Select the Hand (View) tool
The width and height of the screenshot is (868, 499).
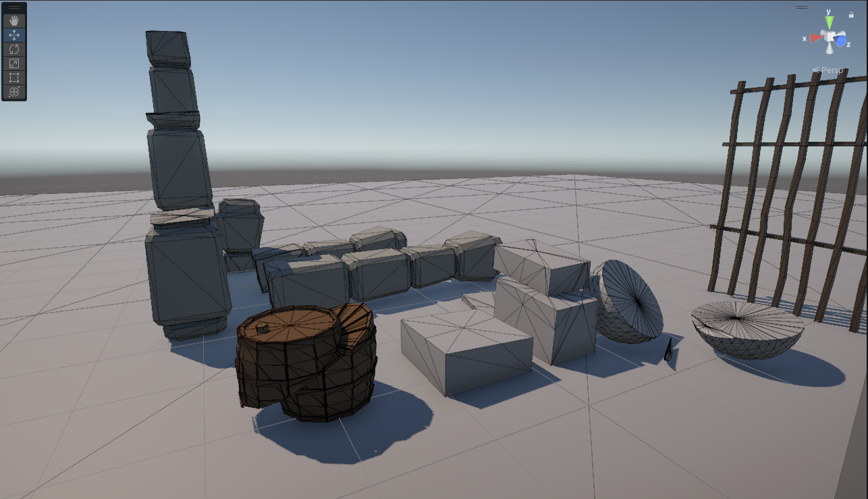coord(14,21)
